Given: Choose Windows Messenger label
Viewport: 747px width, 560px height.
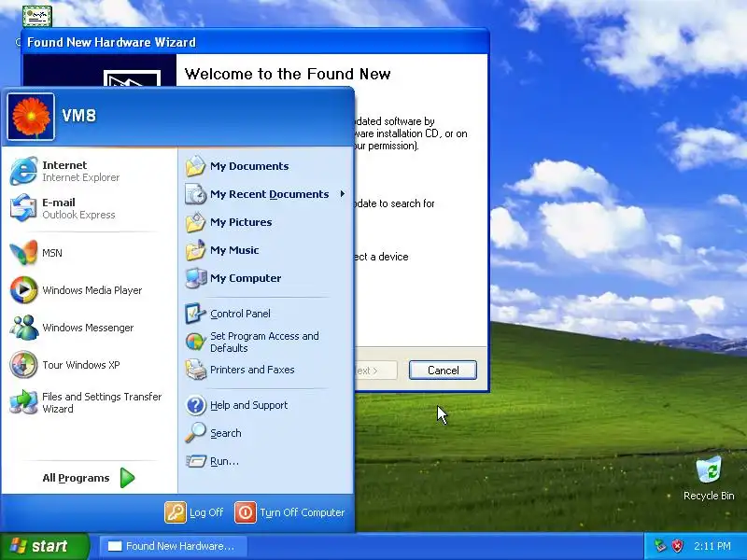Looking at the screenshot, I should pyautogui.click(x=88, y=328).
